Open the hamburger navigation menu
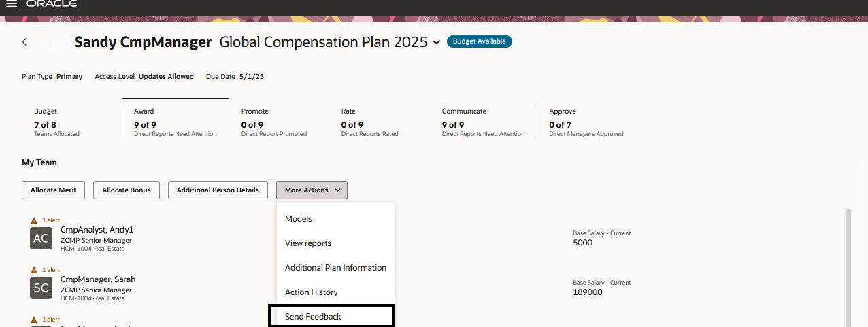 click(x=11, y=4)
